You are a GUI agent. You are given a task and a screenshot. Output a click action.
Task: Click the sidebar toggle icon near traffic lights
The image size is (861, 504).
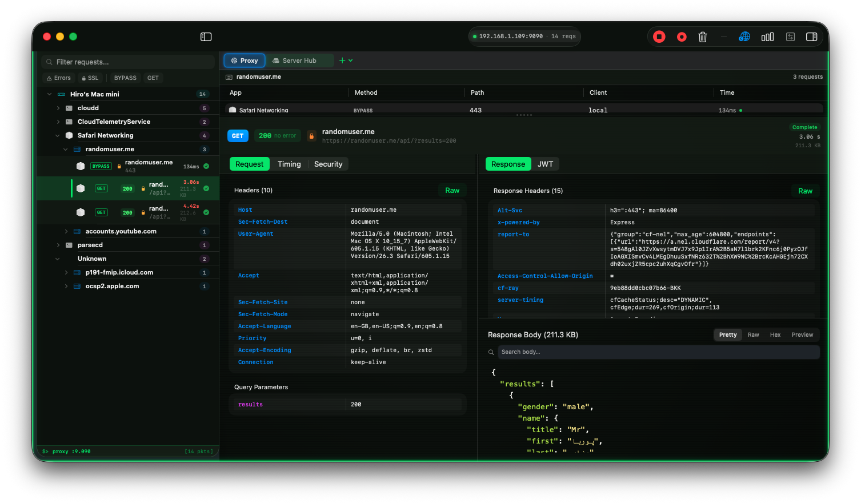[206, 36]
